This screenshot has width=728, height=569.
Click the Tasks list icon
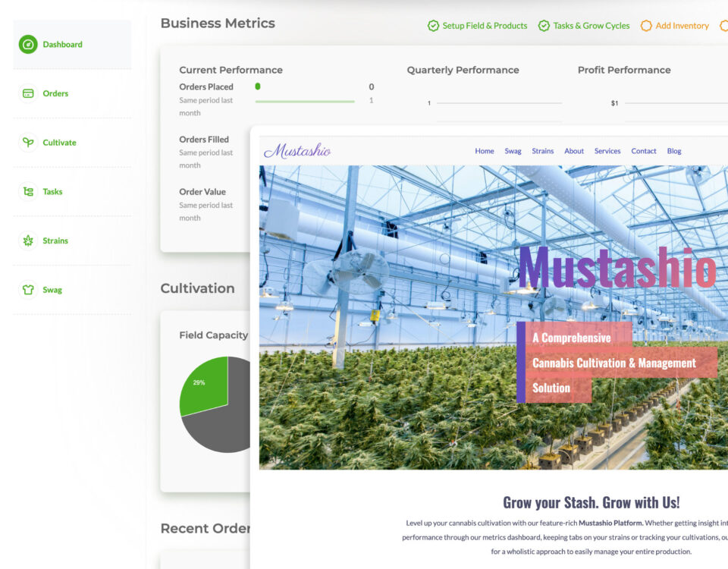tap(28, 192)
